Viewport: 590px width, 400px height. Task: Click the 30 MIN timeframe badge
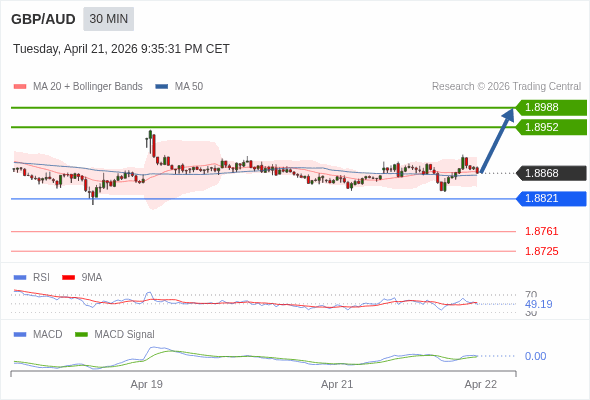point(108,19)
